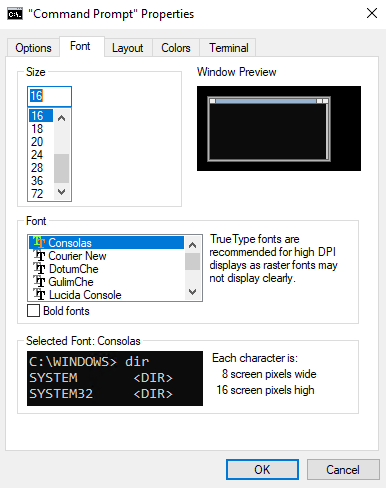Enable the Bold fonts checkbox
The height and width of the screenshot is (488, 386).
(x=33, y=311)
